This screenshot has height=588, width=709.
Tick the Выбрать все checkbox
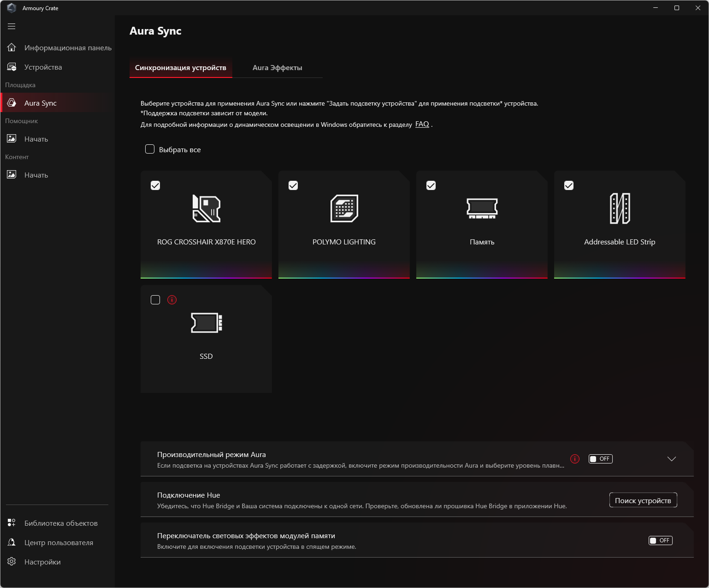tap(150, 149)
